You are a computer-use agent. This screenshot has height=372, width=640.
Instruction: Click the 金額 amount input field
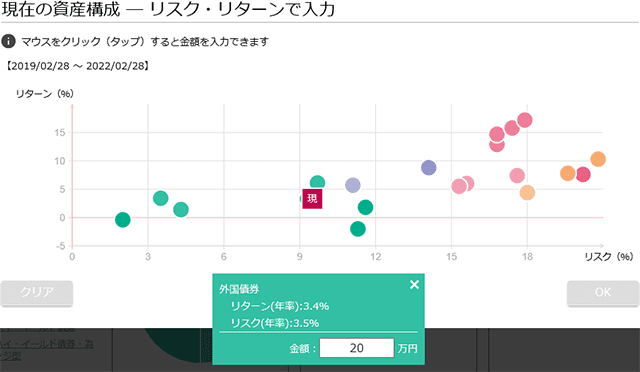[357, 348]
